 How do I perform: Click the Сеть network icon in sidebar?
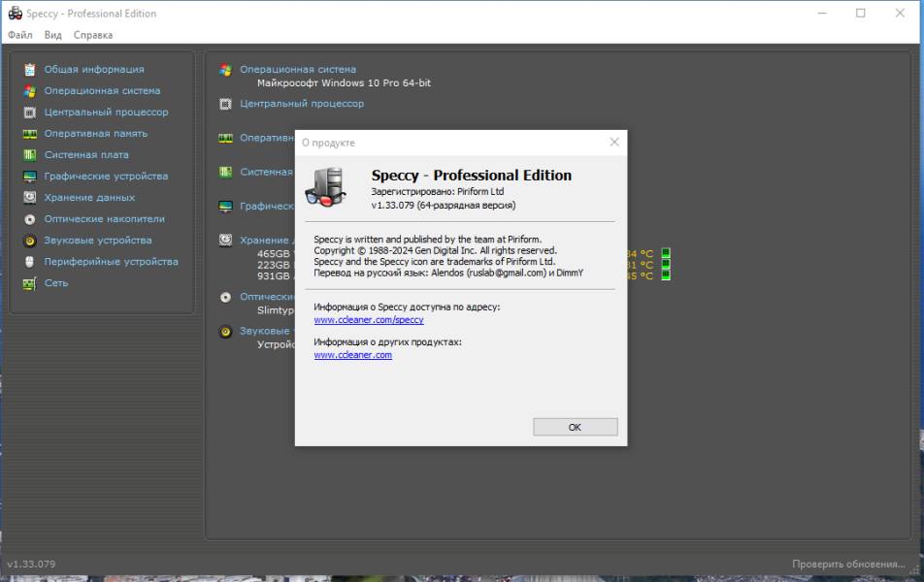(x=29, y=283)
